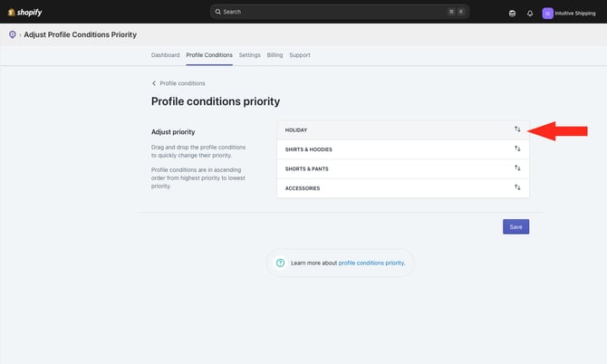Click the Shopify logo
607x364 pixels.
24,13
